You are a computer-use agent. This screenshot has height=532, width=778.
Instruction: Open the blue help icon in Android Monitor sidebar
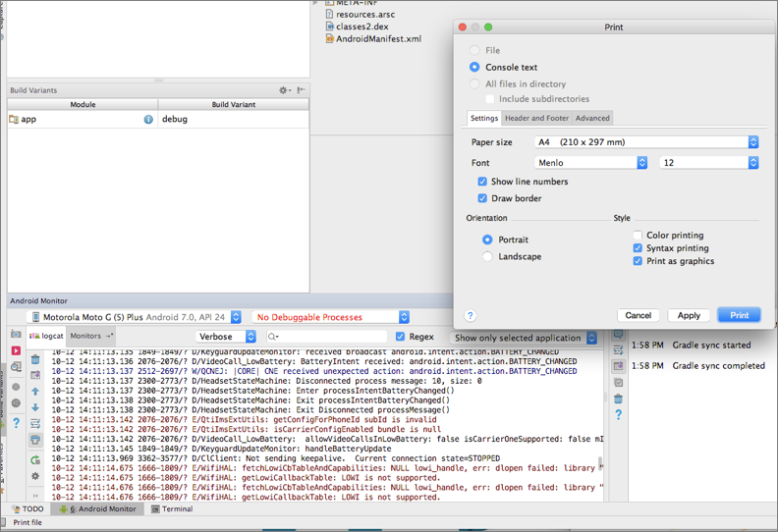[x=16, y=423]
